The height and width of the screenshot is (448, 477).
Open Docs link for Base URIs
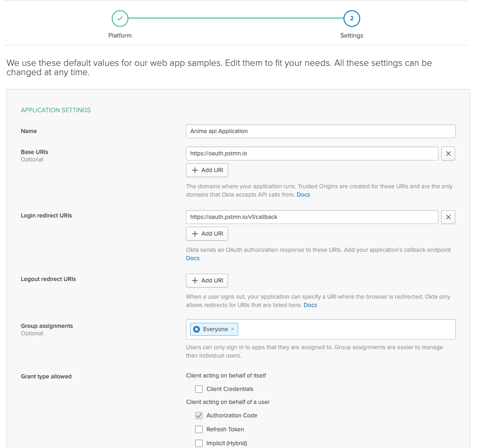point(303,195)
